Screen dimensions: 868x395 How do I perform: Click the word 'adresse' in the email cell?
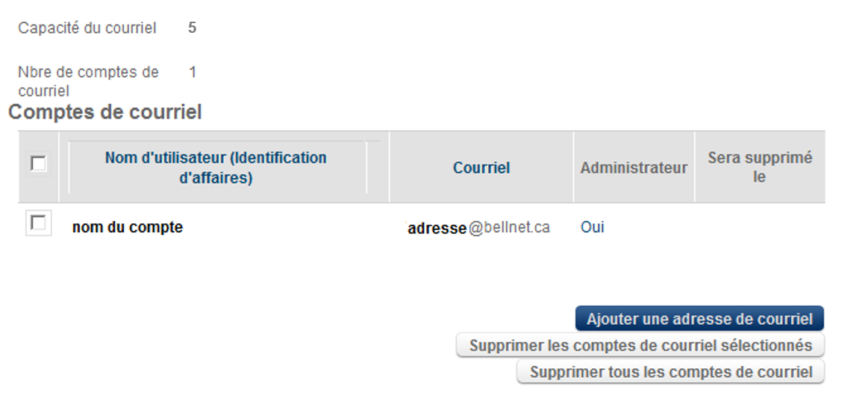[x=437, y=228]
